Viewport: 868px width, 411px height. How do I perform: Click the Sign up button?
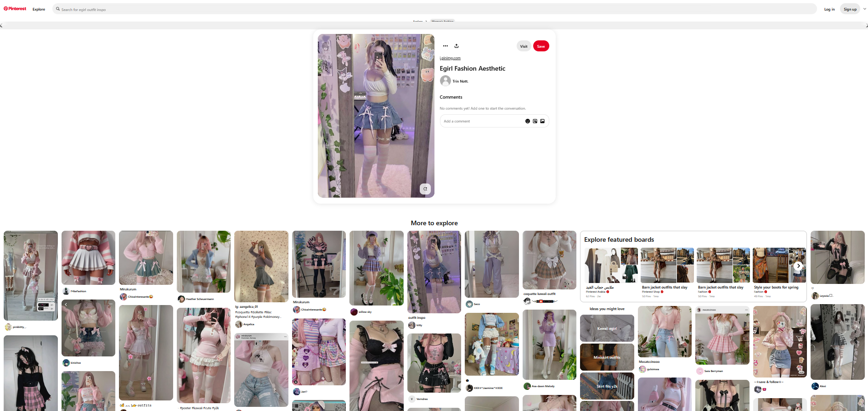850,9
